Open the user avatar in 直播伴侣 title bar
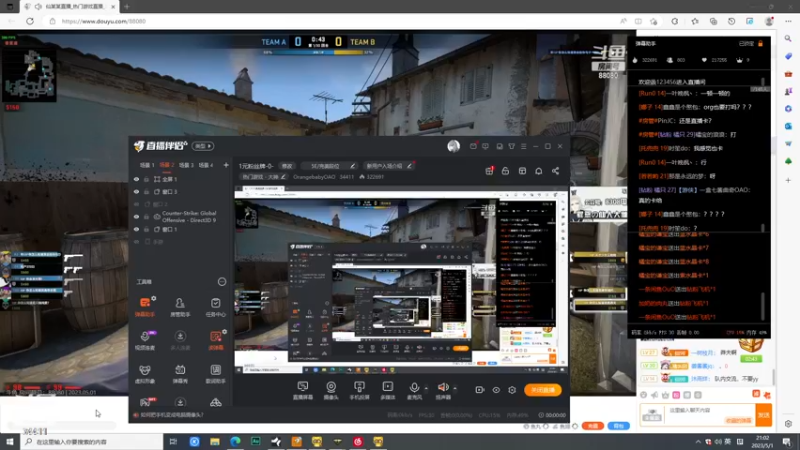800x450 pixels. pyautogui.click(x=454, y=146)
